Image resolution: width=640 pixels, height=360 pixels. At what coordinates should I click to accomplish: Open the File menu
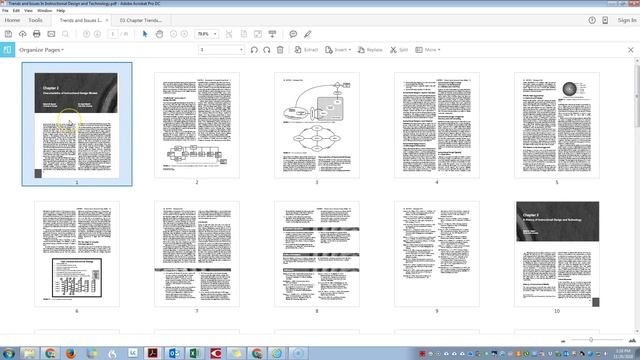click(5, 11)
